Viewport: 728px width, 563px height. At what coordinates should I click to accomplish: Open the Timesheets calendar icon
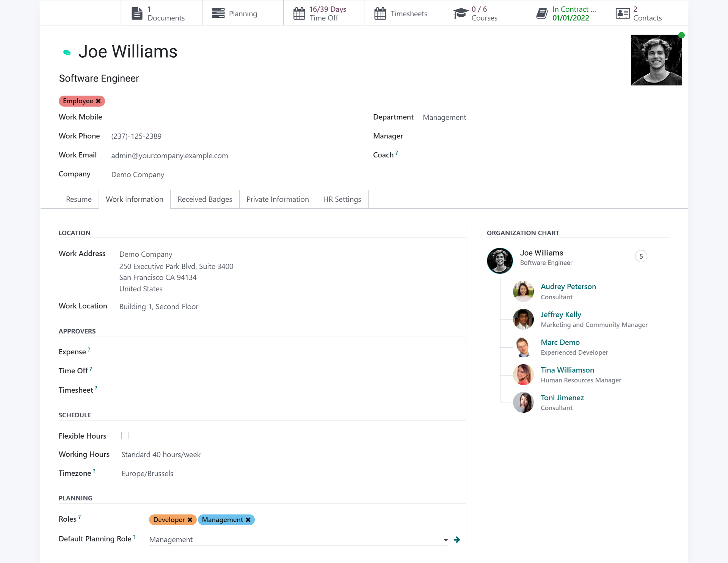[380, 13]
